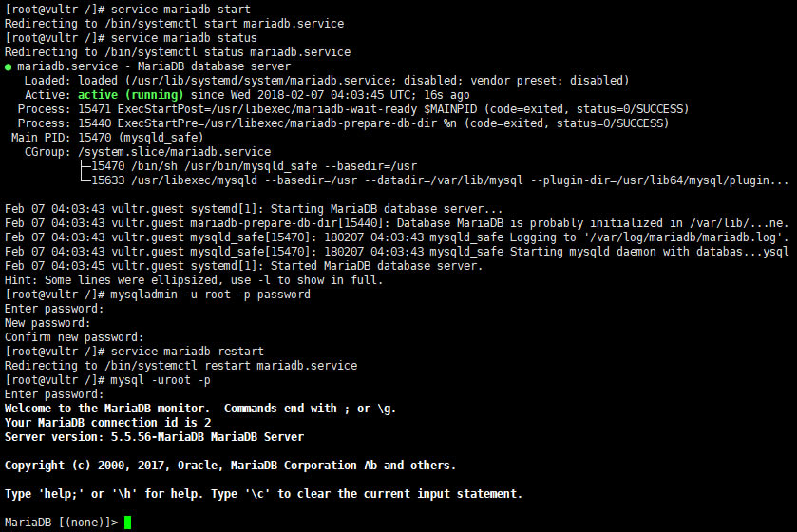Click the 'MariaDB [(none)]>' prompt
The width and height of the screenshot is (797, 532).
(62, 522)
